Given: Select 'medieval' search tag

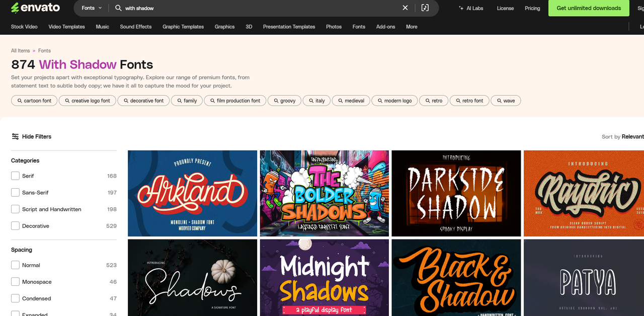Looking at the screenshot, I should point(351,101).
